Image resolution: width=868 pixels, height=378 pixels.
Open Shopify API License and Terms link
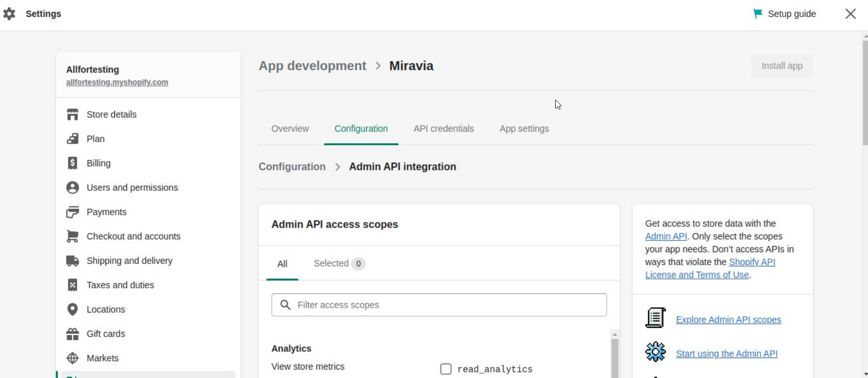[711, 268]
